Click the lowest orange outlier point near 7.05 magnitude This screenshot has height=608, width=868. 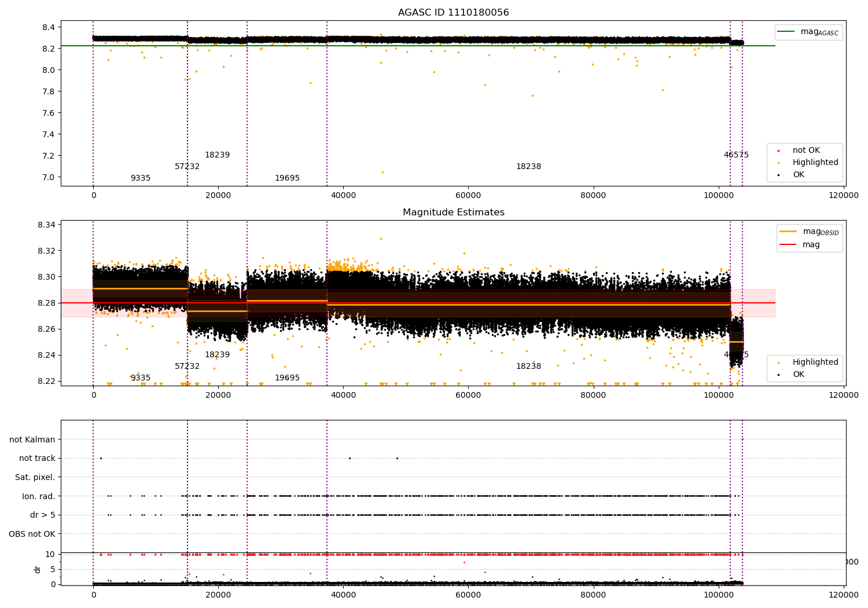[382, 172]
